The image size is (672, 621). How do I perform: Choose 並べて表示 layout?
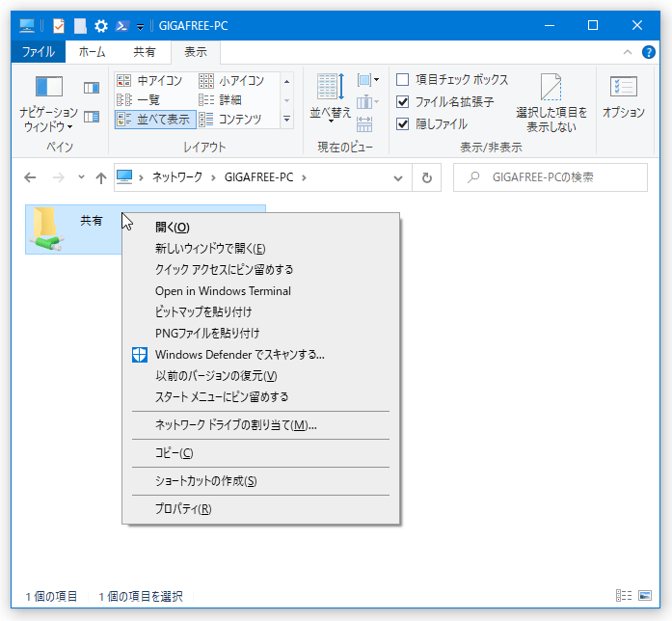[155, 120]
